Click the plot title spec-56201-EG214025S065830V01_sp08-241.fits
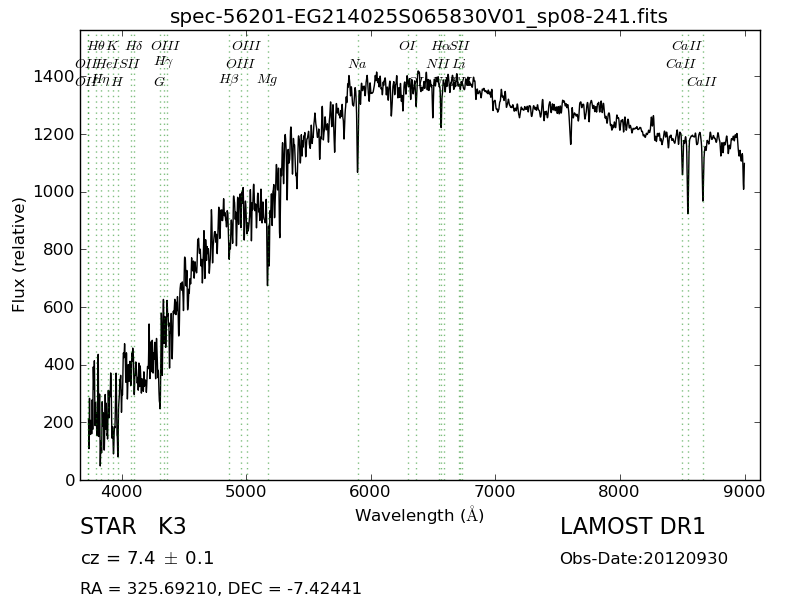 [418, 17]
